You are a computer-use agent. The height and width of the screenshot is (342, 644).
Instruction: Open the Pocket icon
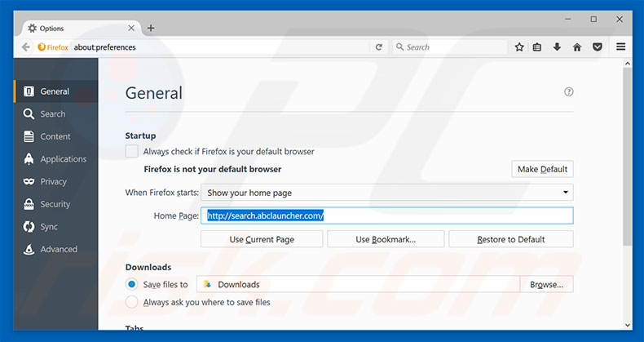click(598, 47)
